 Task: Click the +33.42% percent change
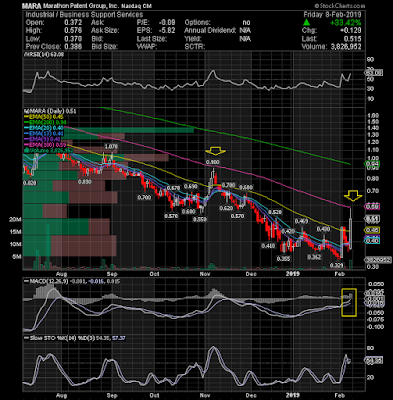pyautogui.click(x=345, y=23)
